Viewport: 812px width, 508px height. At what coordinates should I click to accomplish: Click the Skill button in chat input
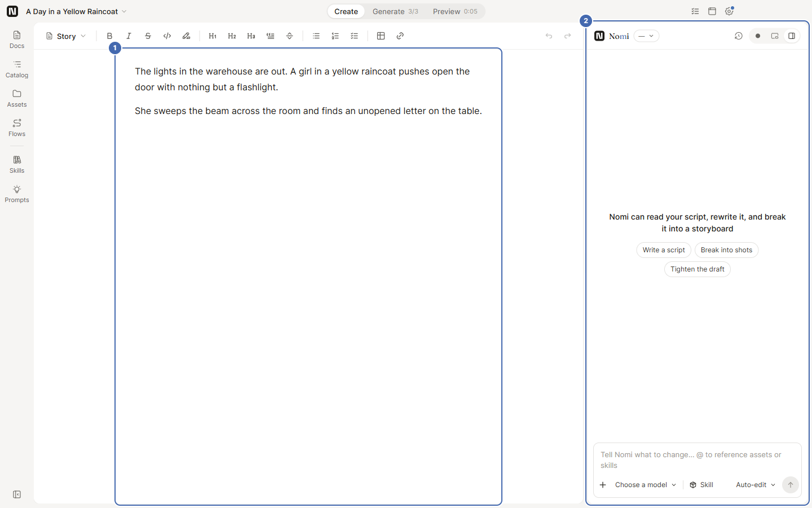point(701,485)
